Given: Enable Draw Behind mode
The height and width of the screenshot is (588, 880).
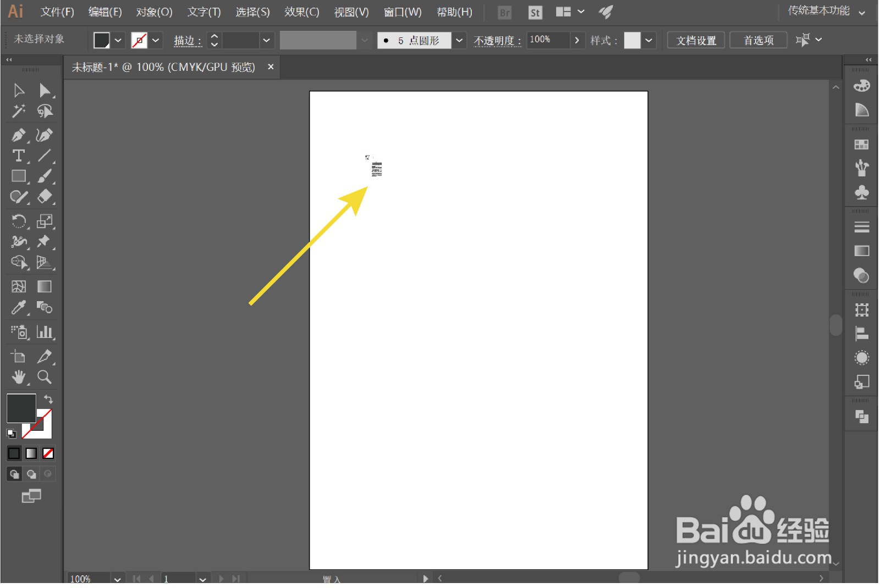Looking at the screenshot, I should pos(31,474).
